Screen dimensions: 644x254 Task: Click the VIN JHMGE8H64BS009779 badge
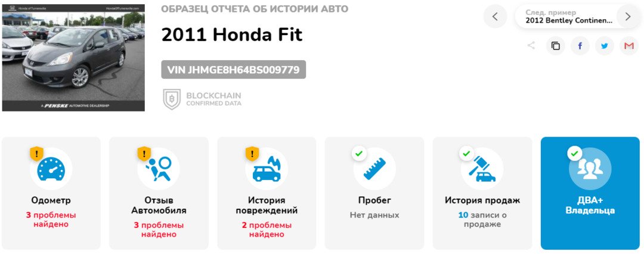[233, 69]
